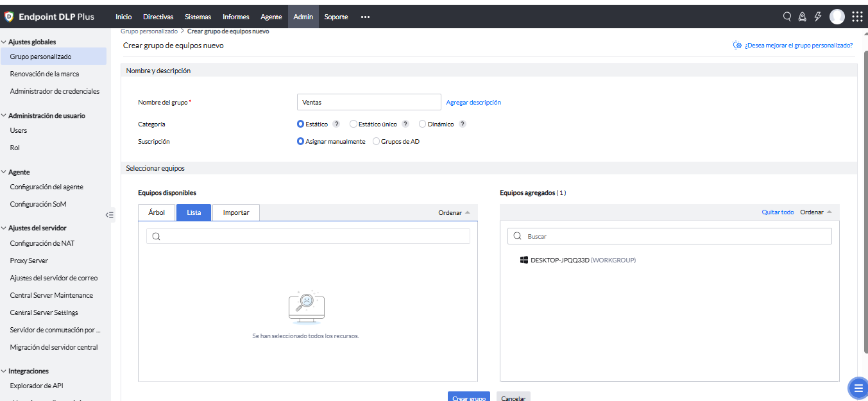Select the Estático único radio option
Viewport: 868px width, 401px height.
353,124
